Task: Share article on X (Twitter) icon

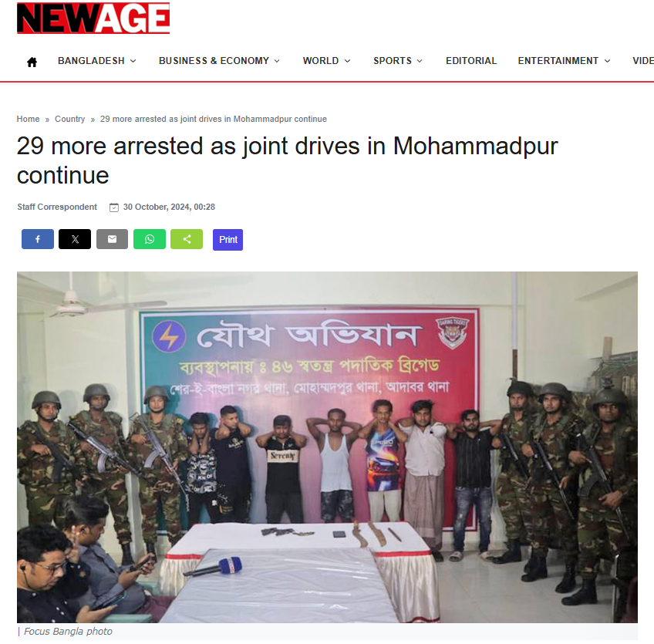Action: tap(75, 239)
